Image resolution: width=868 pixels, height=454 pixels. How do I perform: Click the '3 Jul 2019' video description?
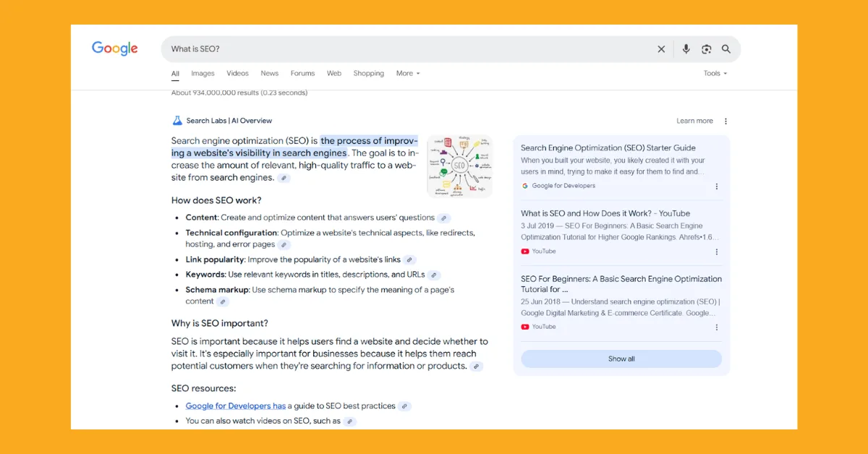pyautogui.click(x=621, y=231)
